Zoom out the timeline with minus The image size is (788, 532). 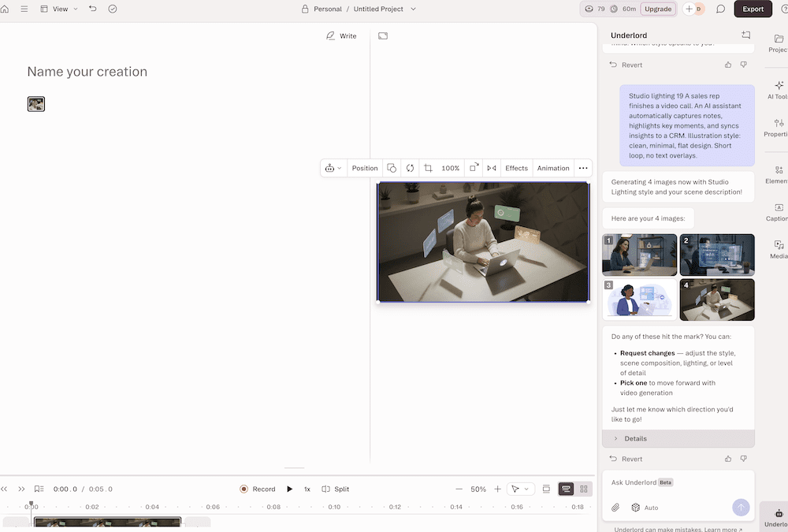tap(459, 489)
